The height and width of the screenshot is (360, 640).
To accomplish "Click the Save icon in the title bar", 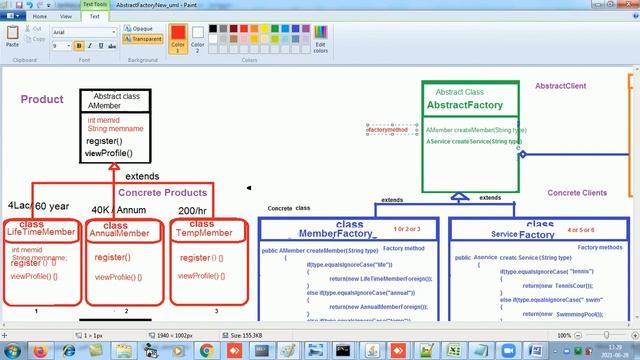I will [19, 5].
